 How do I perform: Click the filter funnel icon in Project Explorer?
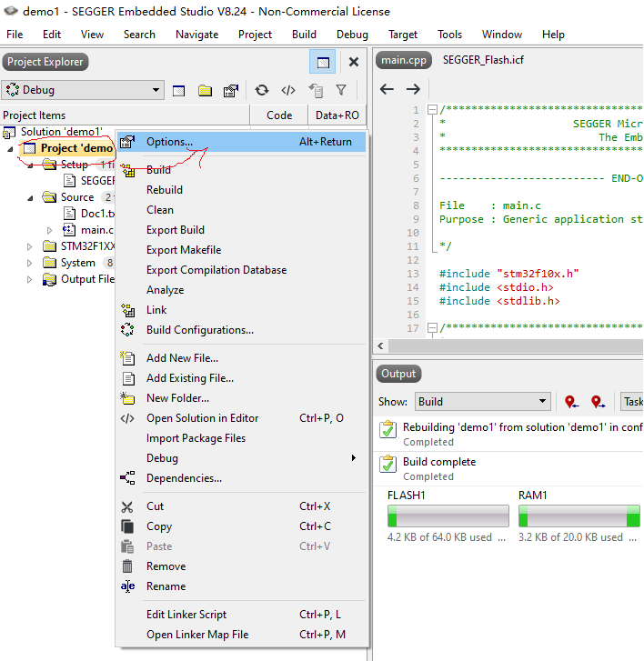[341, 90]
